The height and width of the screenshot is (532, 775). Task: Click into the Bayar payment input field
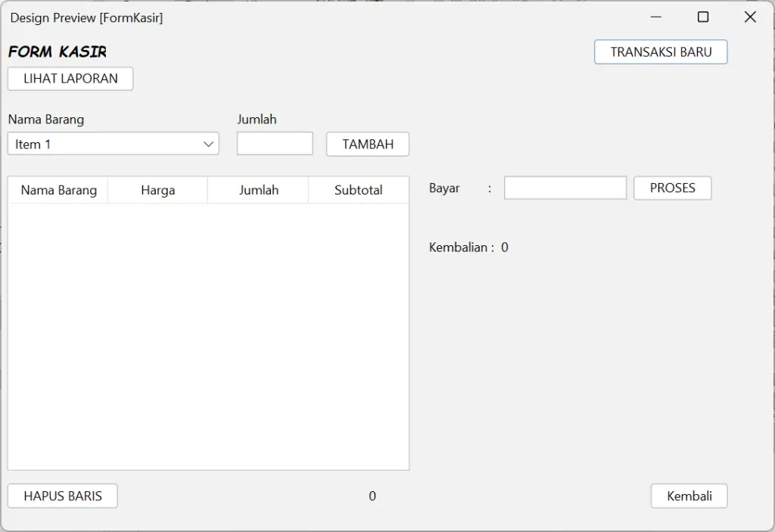tap(565, 188)
